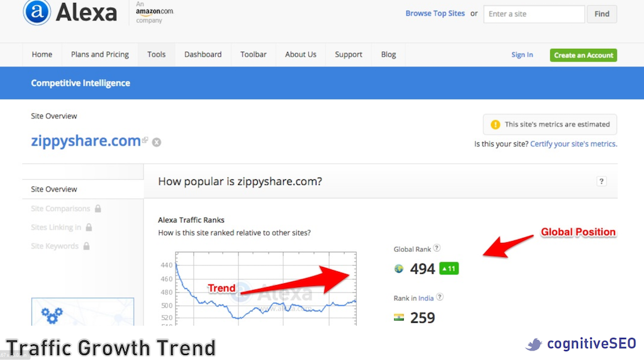The width and height of the screenshot is (644, 360).
Task: Select Site Overview in the sidebar
Action: click(54, 189)
